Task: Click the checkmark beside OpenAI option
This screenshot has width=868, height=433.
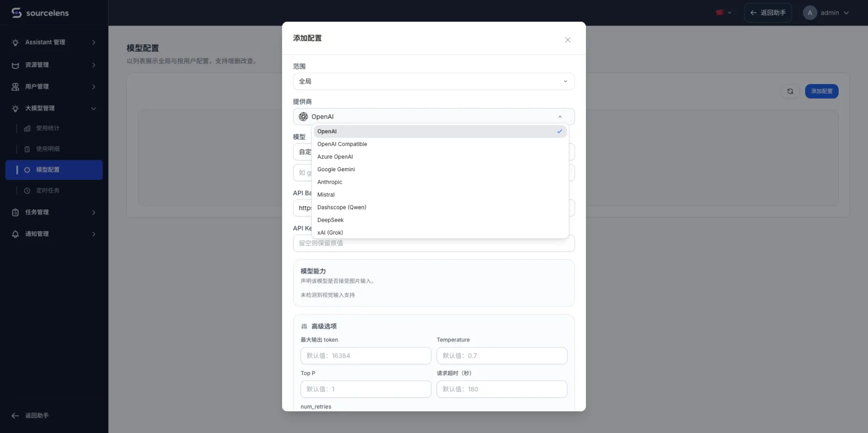Action: click(559, 131)
